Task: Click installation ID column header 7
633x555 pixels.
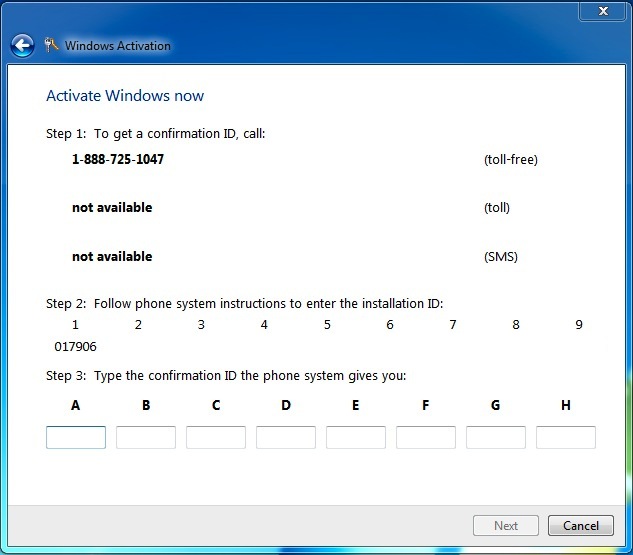Action: click(x=453, y=325)
